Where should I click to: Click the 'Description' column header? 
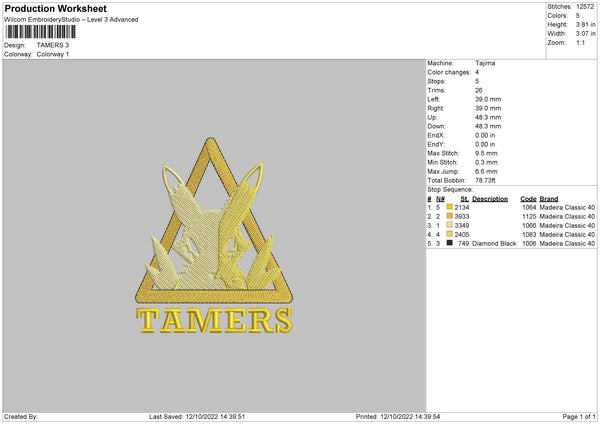point(490,199)
